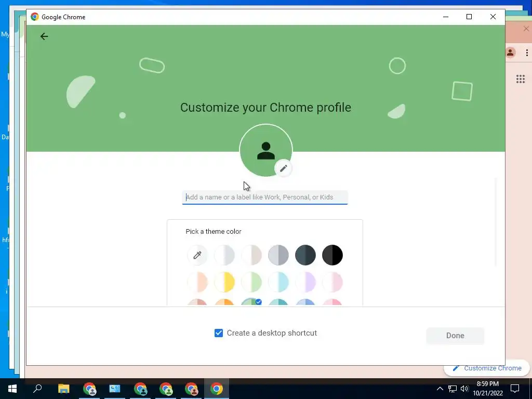Image resolution: width=532 pixels, height=399 pixels.
Task: Choose the light green and white theme color
Action: point(251,282)
